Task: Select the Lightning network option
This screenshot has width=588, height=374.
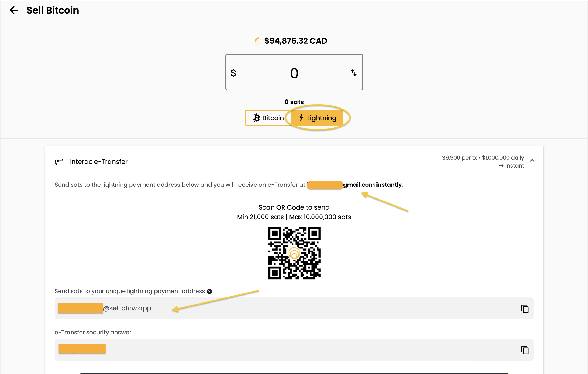Action: tap(317, 118)
